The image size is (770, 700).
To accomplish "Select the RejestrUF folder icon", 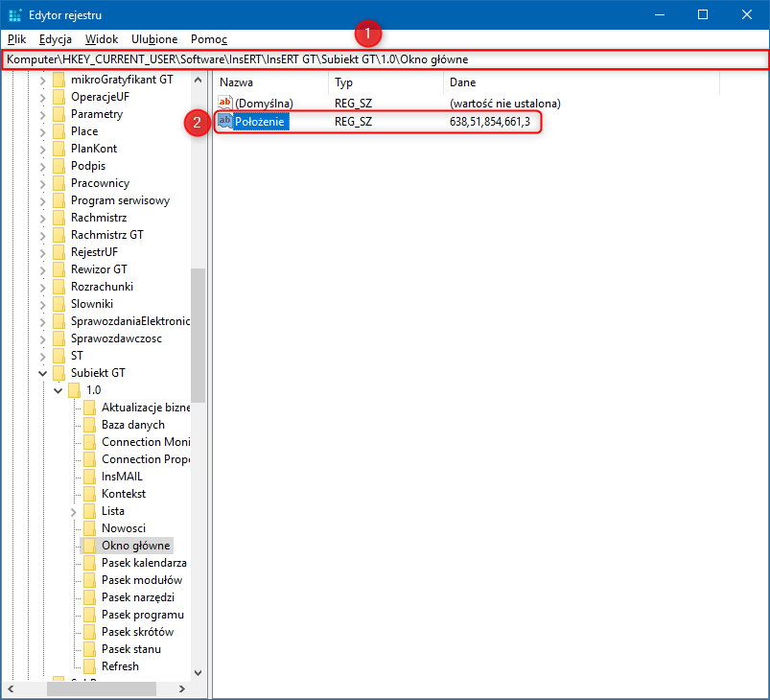I will [x=58, y=252].
